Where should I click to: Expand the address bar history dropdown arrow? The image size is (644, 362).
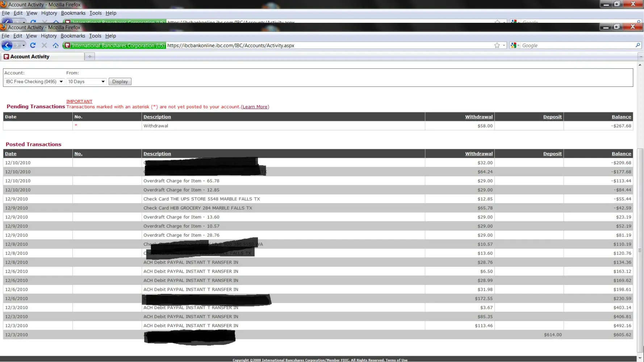coord(504,45)
